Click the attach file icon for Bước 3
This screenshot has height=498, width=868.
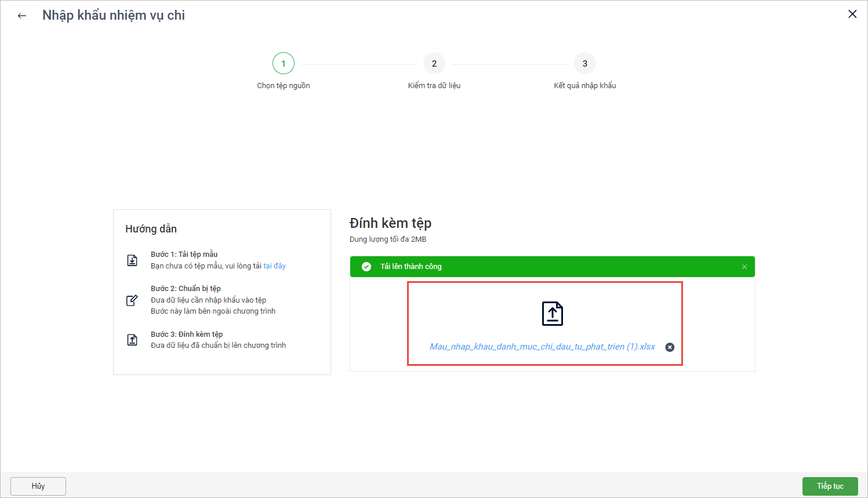132,340
